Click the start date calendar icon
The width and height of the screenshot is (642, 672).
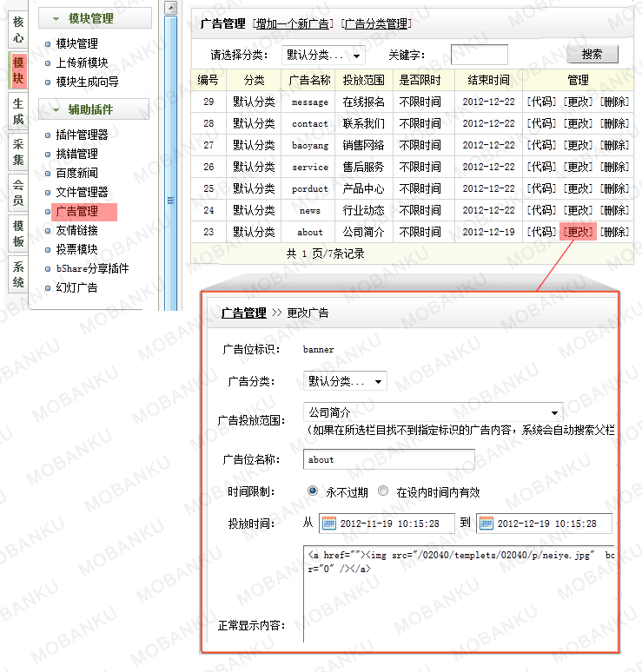(329, 524)
